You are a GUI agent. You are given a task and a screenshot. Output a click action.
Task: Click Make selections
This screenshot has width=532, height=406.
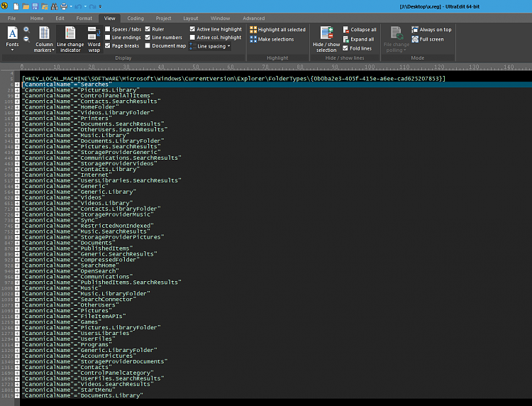point(272,39)
